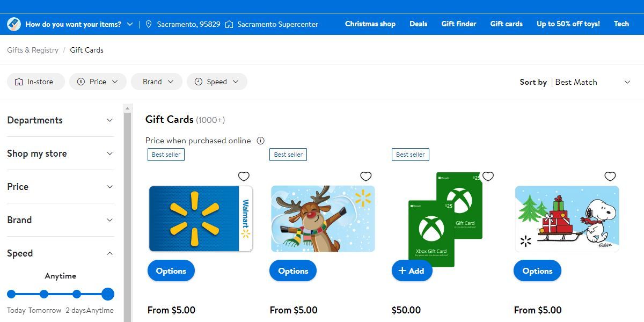Favorite the Walmart gift card with heart icon
This screenshot has height=322, width=644.
244,177
